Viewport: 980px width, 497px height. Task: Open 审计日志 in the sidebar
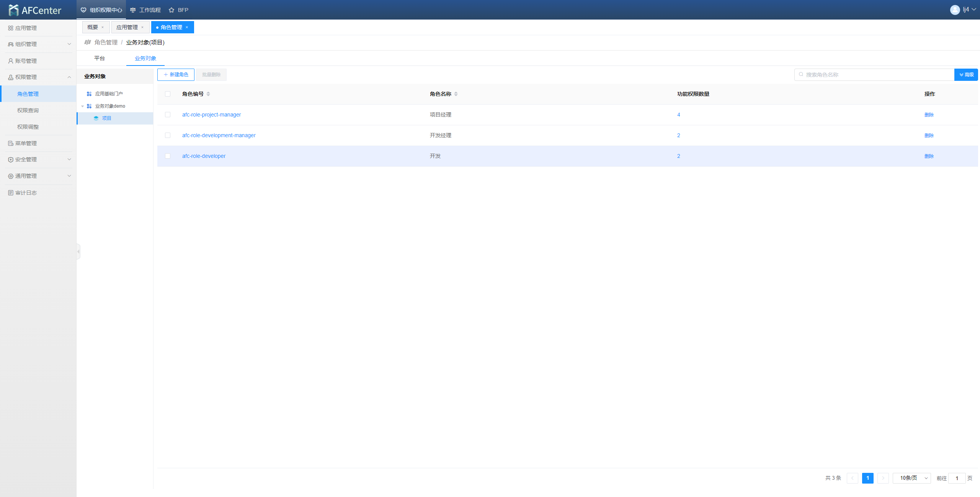click(26, 193)
